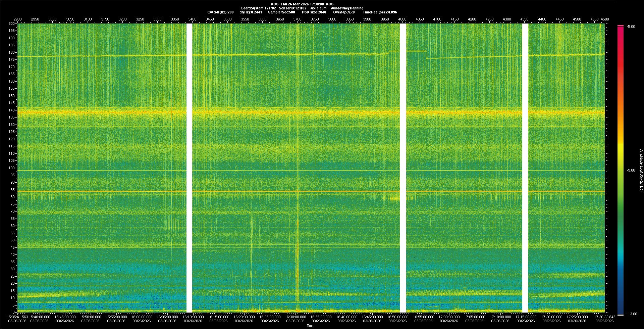Click the Time axis title at the bottom

coord(310,326)
